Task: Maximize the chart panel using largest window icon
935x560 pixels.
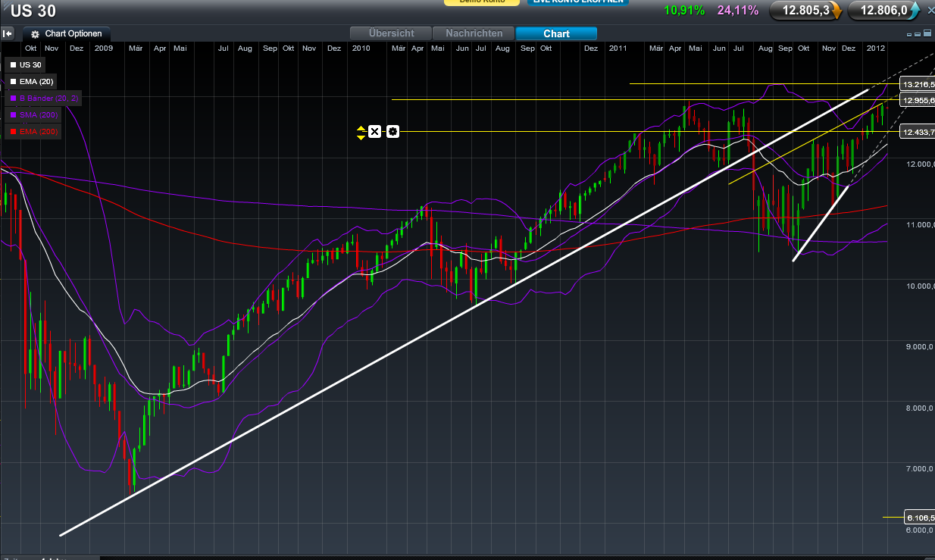Action: [x=926, y=34]
